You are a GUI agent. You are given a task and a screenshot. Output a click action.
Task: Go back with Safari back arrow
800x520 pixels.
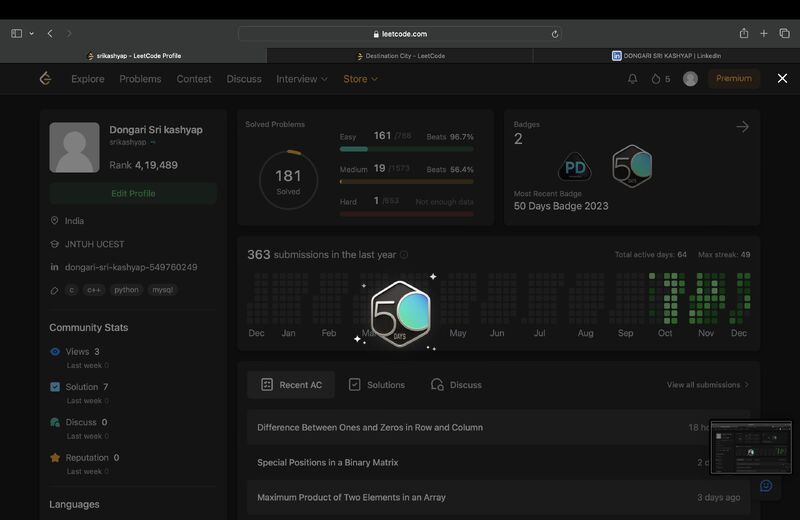[50, 34]
